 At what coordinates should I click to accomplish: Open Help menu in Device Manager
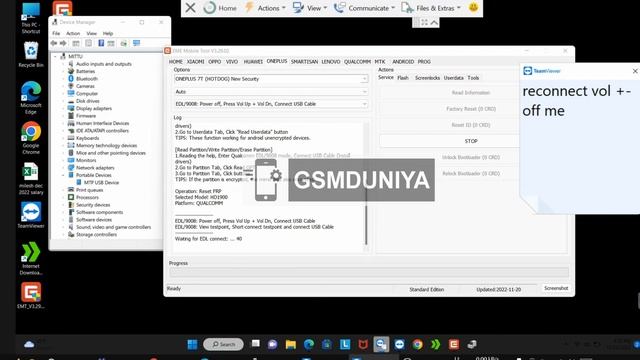coord(108,33)
